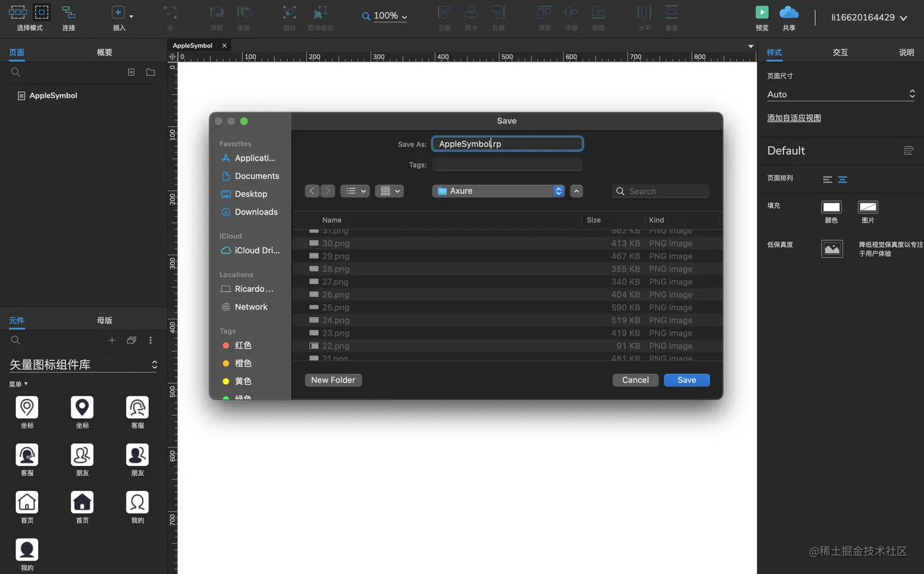Select the outlined 我的 profile widget
The width and height of the screenshot is (924, 574).
coord(137,503)
